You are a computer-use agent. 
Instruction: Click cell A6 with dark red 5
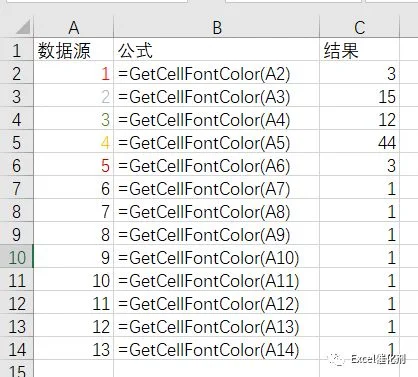click(x=74, y=164)
